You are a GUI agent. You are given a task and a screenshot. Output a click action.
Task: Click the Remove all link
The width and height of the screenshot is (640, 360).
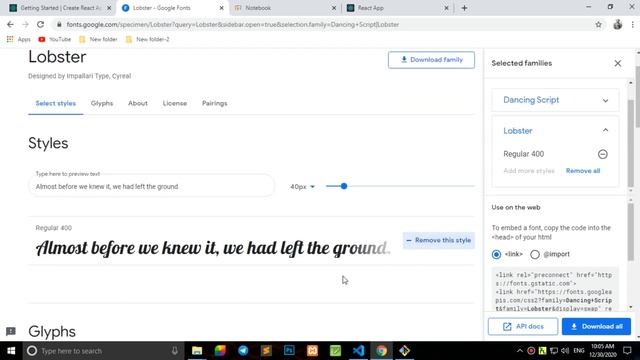coord(583,171)
